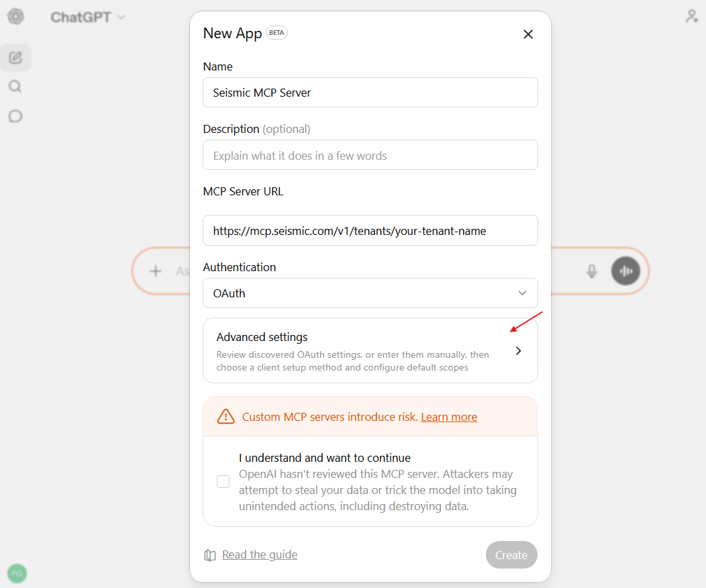Open the ChatGPT model picker dropdown
This screenshot has height=588, width=706.
[88, 17]
